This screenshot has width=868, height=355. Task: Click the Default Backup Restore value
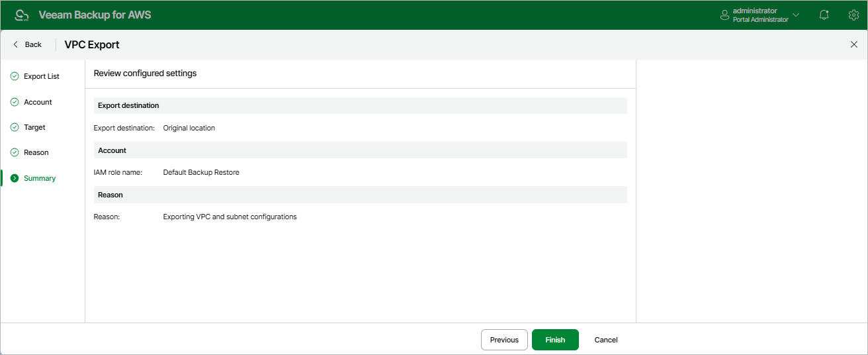(201, 172)
